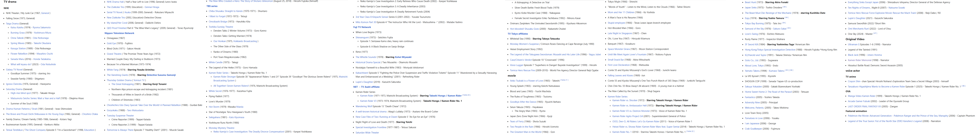This screenshot has height=134, width=980.
Task: Open Hot-blooded! Shusaku Goes link
Action: tap(525, 29)
